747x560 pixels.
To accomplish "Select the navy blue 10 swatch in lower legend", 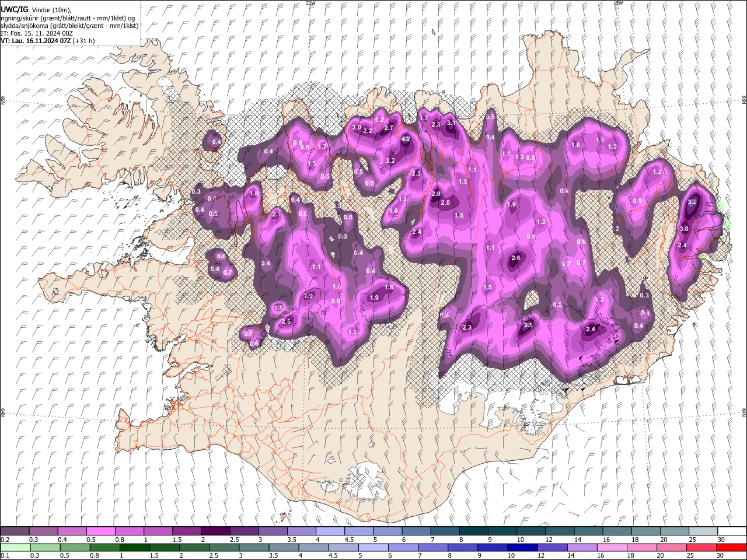I will coord(522,547).
